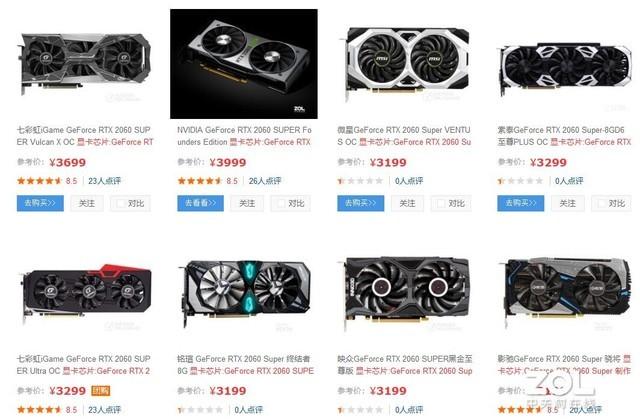Tick the 对比 checkbox for the ¥3999 Founders Edition
The height and width of the screenshot is (420, 640).
[x=281, y=203]
